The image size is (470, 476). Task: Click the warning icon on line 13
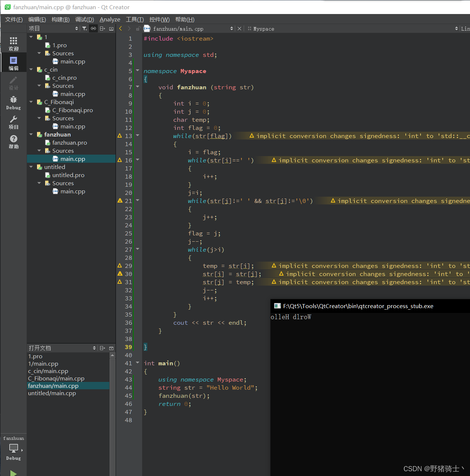pos(120,136)
